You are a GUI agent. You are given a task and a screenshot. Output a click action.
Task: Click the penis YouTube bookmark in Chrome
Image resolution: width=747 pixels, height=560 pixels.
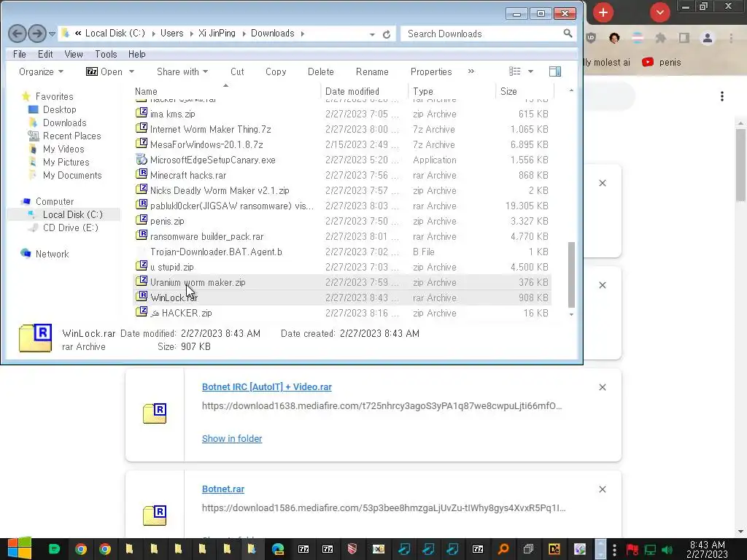(662, 63)
